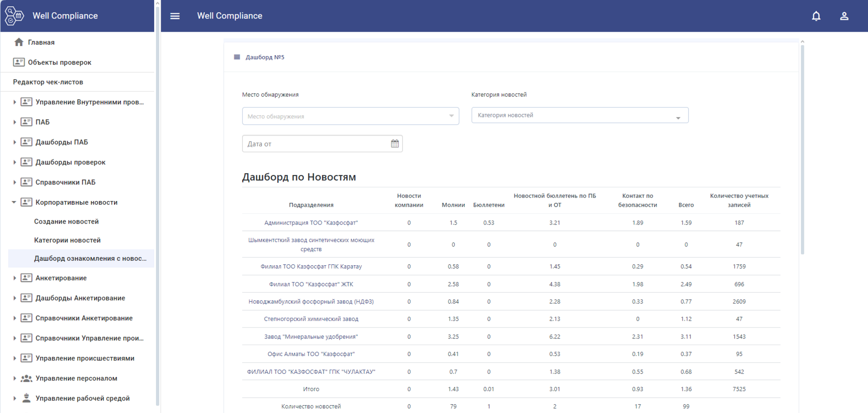Expand the Справочники ПАБ node arrow
Screen dimensions: 868x413
tap(14, 182)
